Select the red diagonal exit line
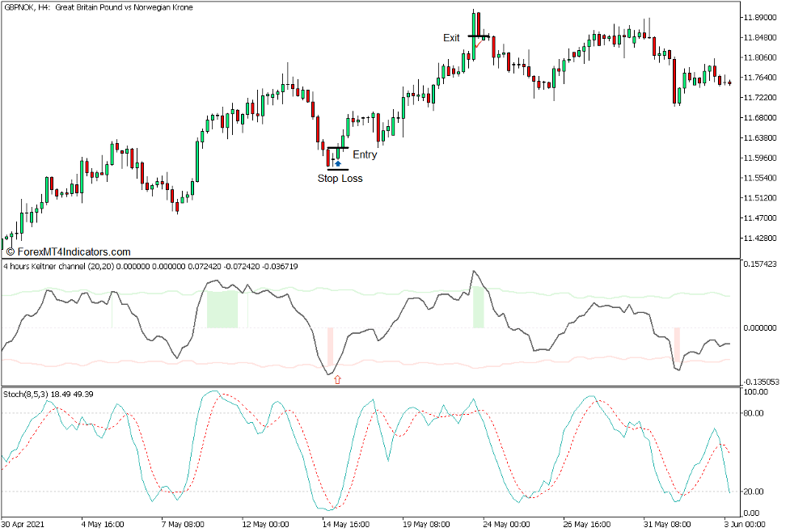The image size is (790, 532). [x=477, y=44]
